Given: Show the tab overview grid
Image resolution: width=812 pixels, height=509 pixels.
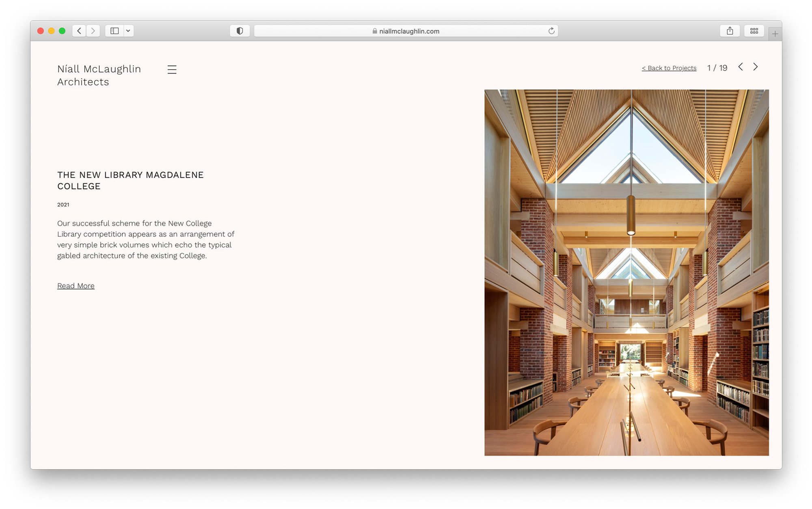Looking at the screenshot, I should click(x=754, y=31).
